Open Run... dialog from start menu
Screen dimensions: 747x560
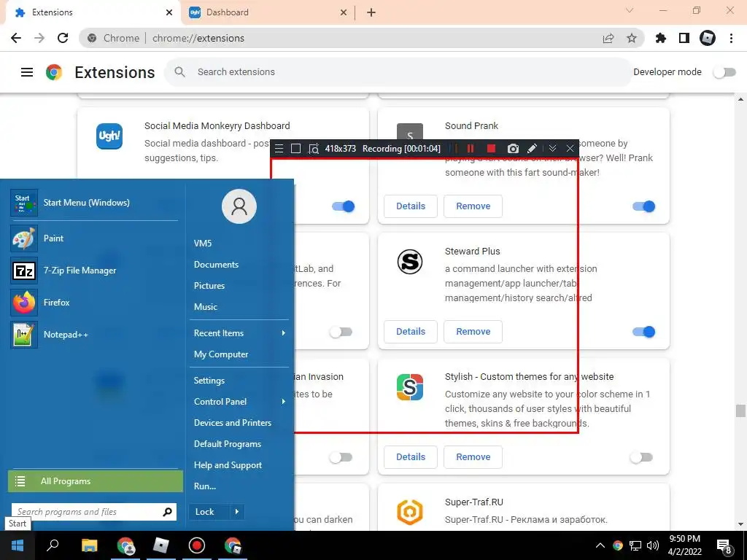[x=205, y=486]
